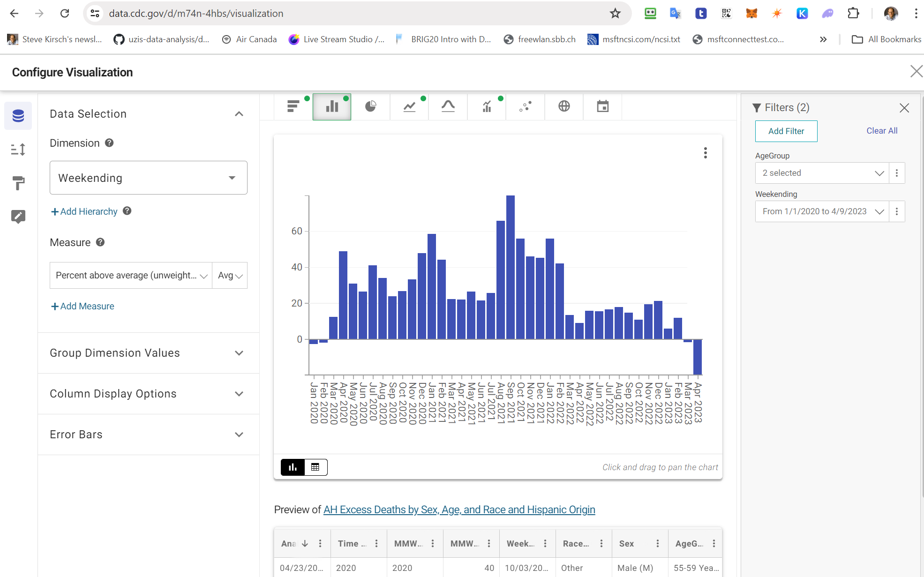The height and width of the screenshot is (577, 924).
Task: Switch to table view toggle
Action: 315,467
